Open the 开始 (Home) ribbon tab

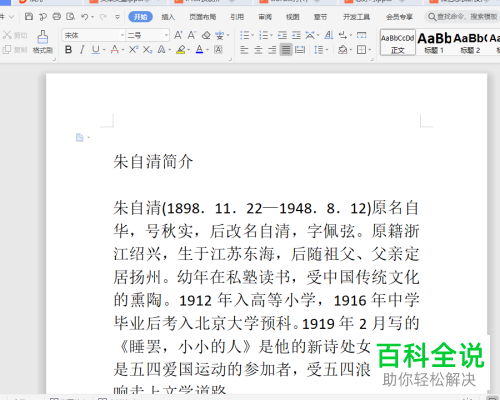(x=140, y=17)
